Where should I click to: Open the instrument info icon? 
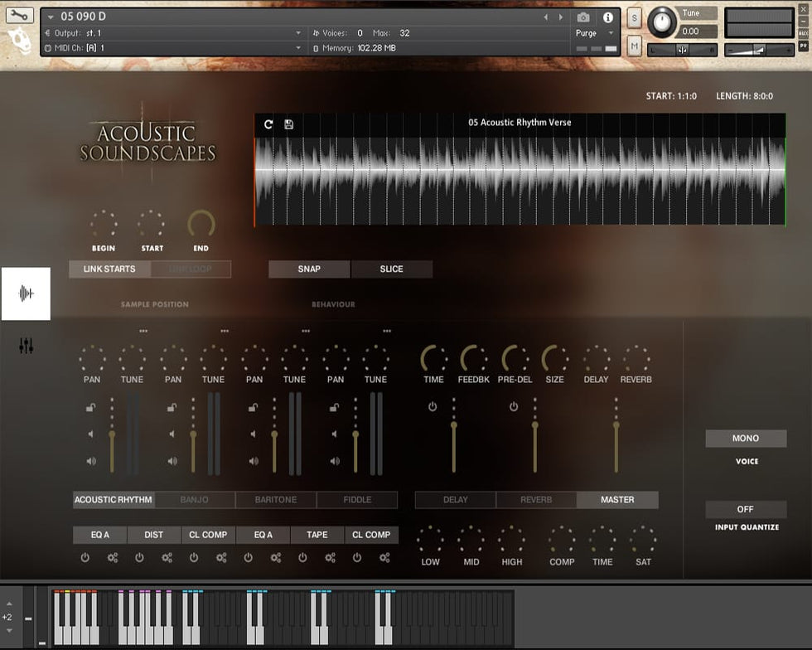point(608,17)
